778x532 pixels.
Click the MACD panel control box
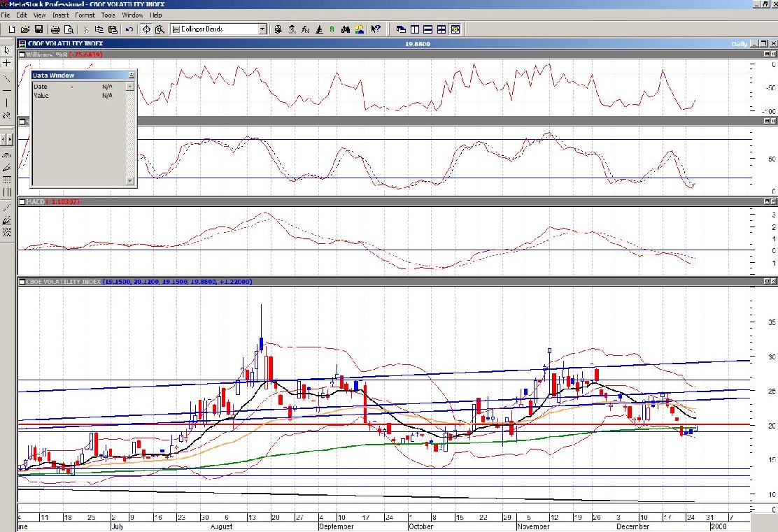22,202
